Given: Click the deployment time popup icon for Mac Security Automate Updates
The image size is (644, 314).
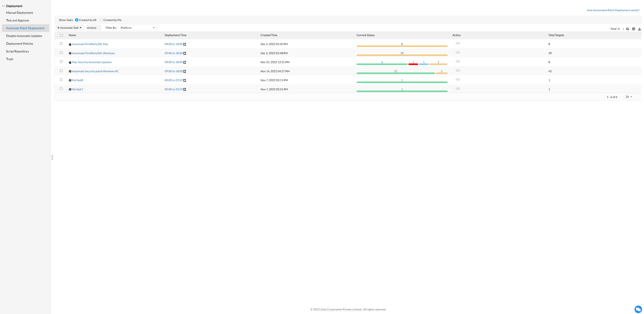Looking at the screenshot, I should pyautogui.click(x=185, y=62).
